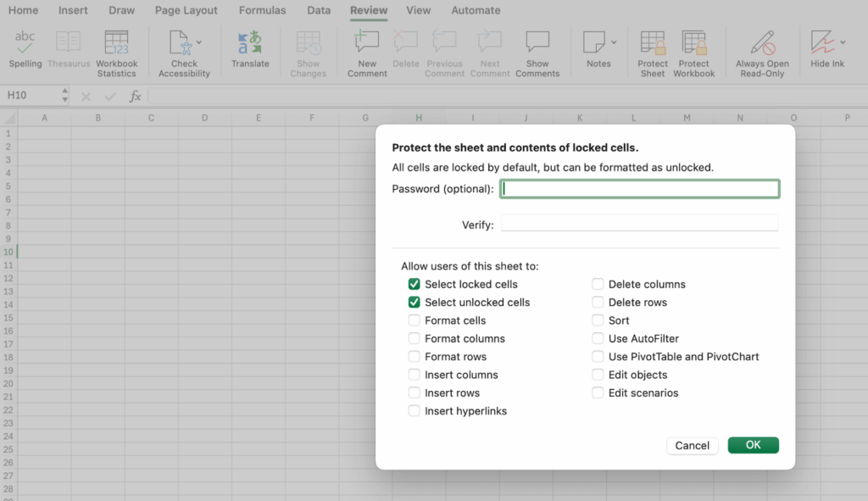Click the Password (optional) field
This screenshot has width=868, height=501.
click(x=639, y=189)
